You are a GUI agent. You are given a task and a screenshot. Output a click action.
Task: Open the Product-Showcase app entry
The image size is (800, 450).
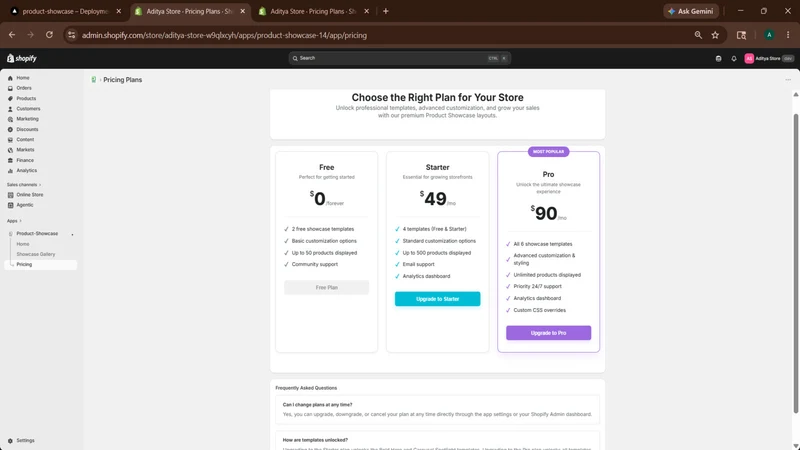(x=37, y=234)
